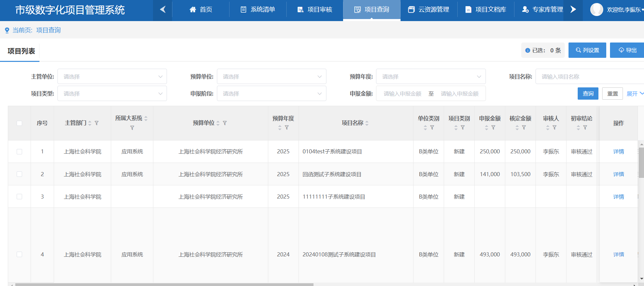Go to the 首页 menu item
Image resolution: width=644 pixels, height=286 pixels.
tap(201, 10)
